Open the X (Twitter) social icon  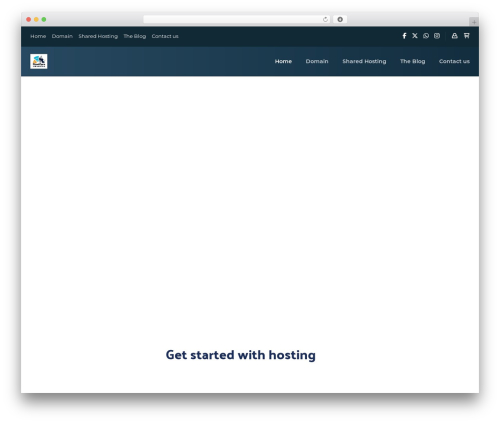coord(415,36)
